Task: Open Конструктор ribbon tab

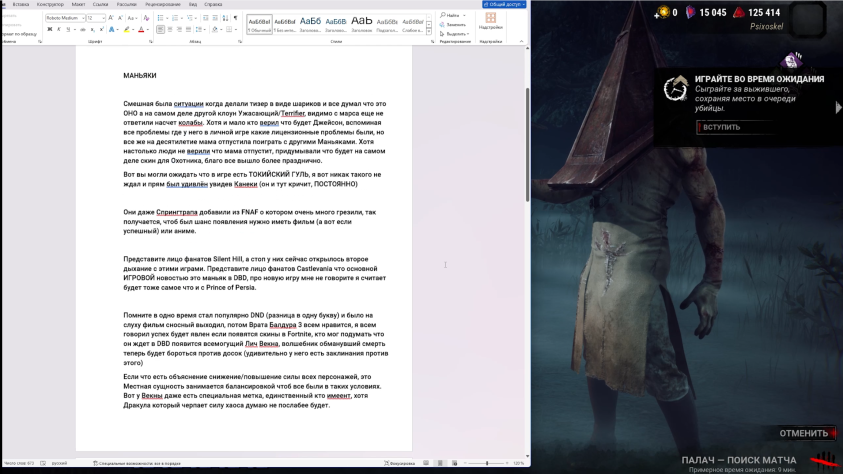Action: 50,4
